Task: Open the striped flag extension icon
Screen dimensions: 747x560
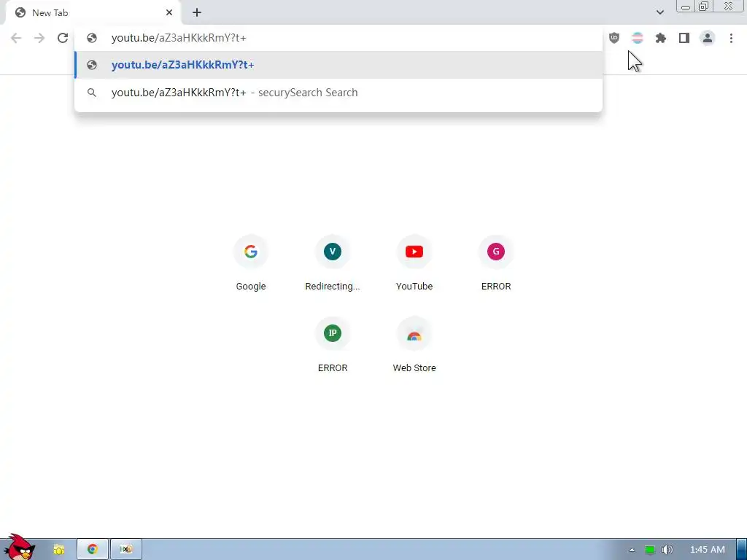Action: pyautogui.click(x=638, y=38)
